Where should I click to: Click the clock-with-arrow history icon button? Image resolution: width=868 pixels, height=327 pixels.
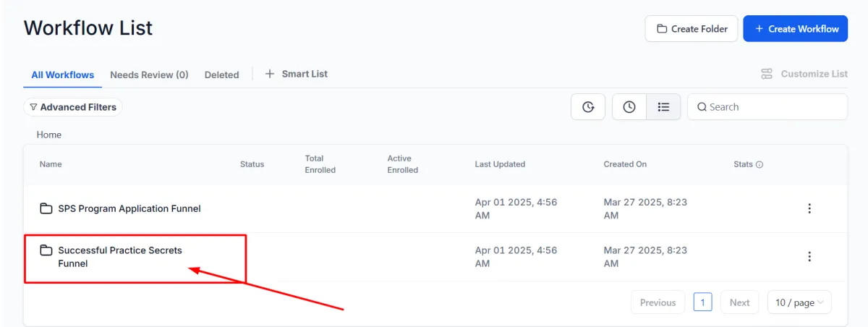pyautogui.click(x=588, y=107)
